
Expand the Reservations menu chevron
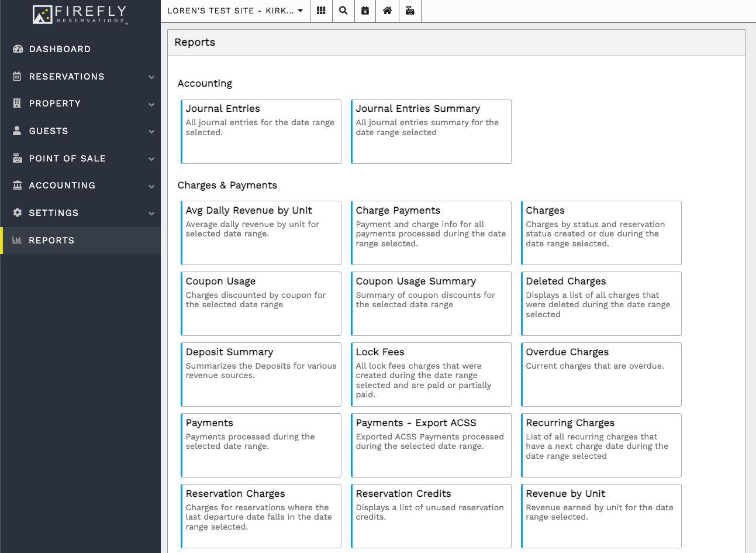151,77
